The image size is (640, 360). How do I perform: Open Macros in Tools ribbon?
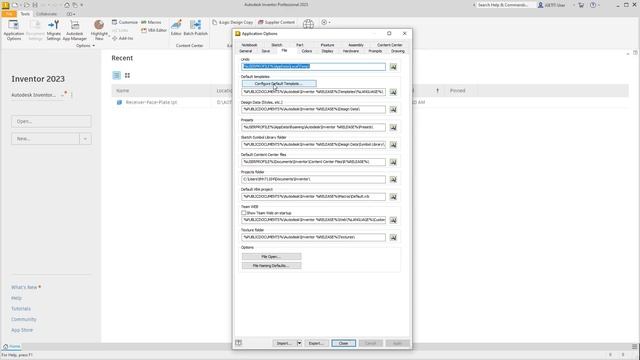tap(151, 22)
